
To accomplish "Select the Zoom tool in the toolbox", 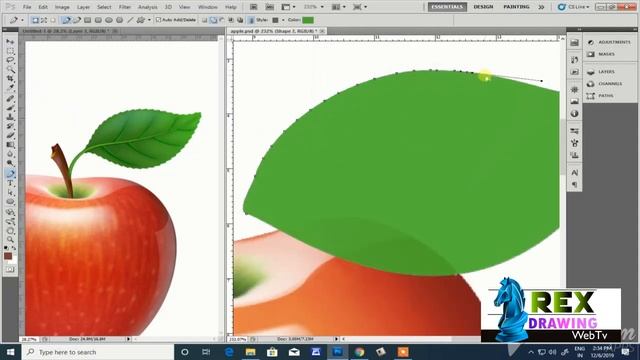I will tap(10, 239).
